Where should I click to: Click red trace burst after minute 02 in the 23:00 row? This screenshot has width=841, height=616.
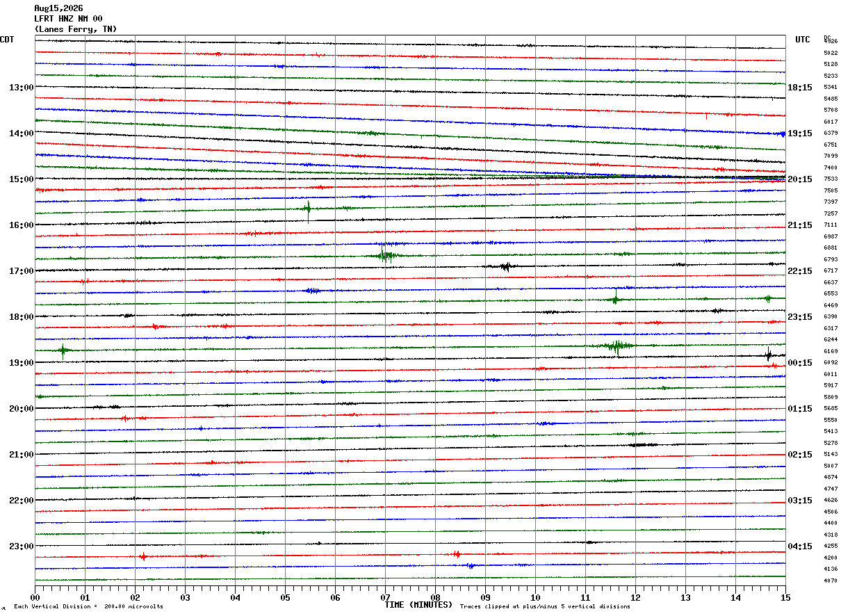(143, 556)
